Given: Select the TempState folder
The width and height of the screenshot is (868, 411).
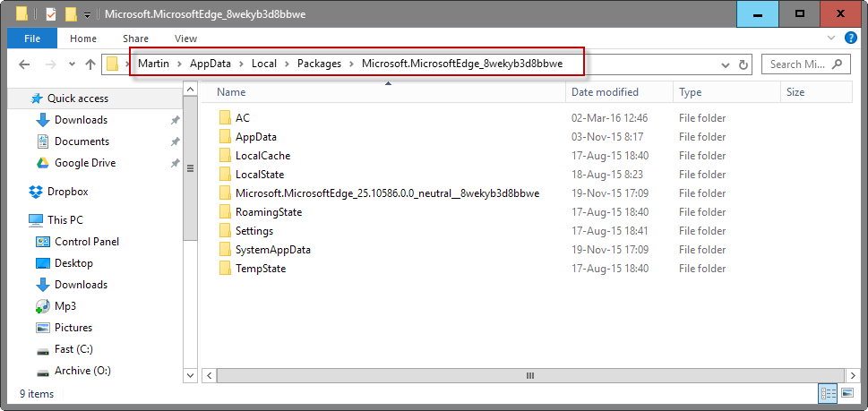Looking at the screenshot, I should (260, 269).
